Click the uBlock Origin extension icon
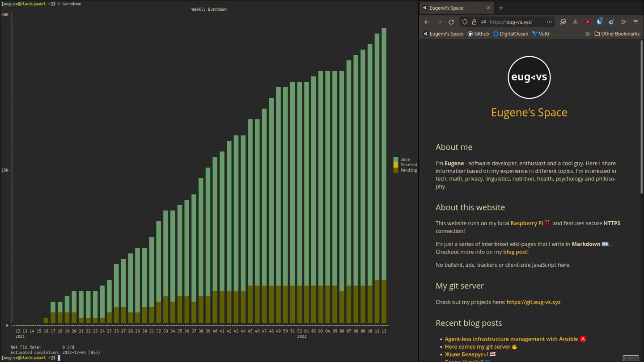Image resolution: width=644 pixels, height=362 pixels. coord(587,21)
